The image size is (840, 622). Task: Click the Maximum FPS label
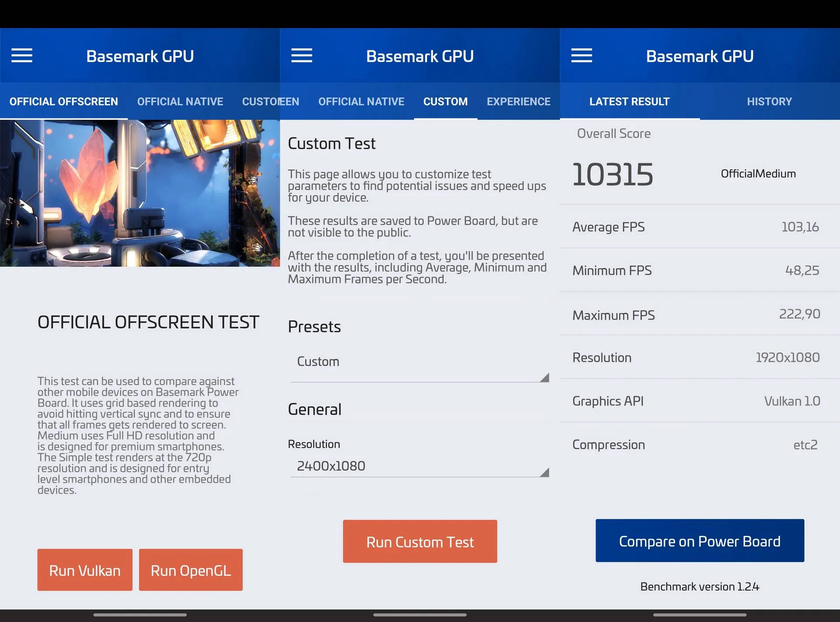tap(614, 315)
